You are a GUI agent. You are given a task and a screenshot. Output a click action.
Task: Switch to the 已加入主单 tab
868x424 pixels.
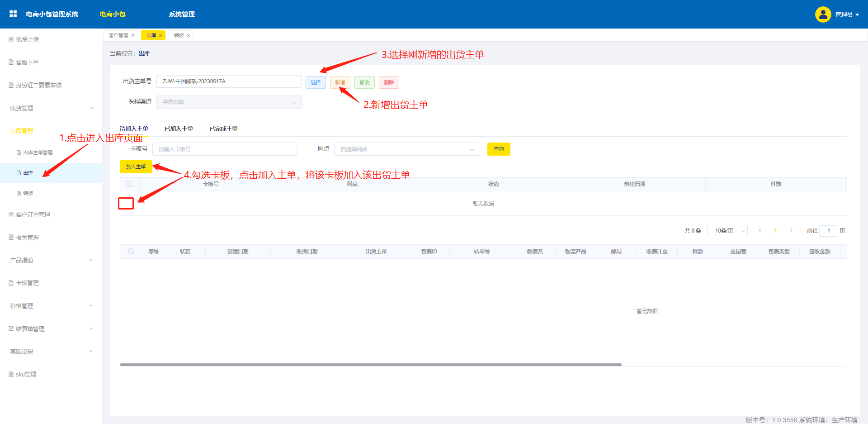click(x=179, y=129)
